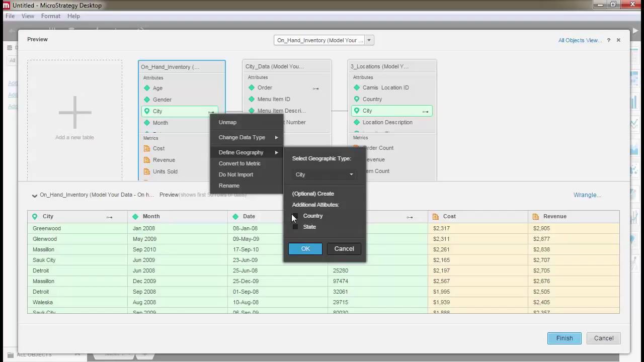Close the Preview dialog with X

(x=618, y=40)
